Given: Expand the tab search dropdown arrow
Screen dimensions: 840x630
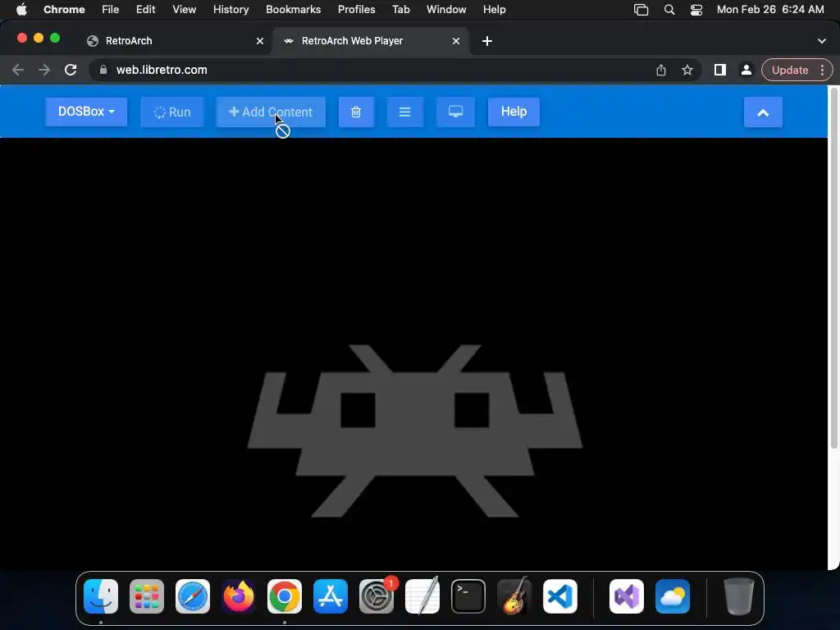Looking at the screenshot, I should (822, 41).
